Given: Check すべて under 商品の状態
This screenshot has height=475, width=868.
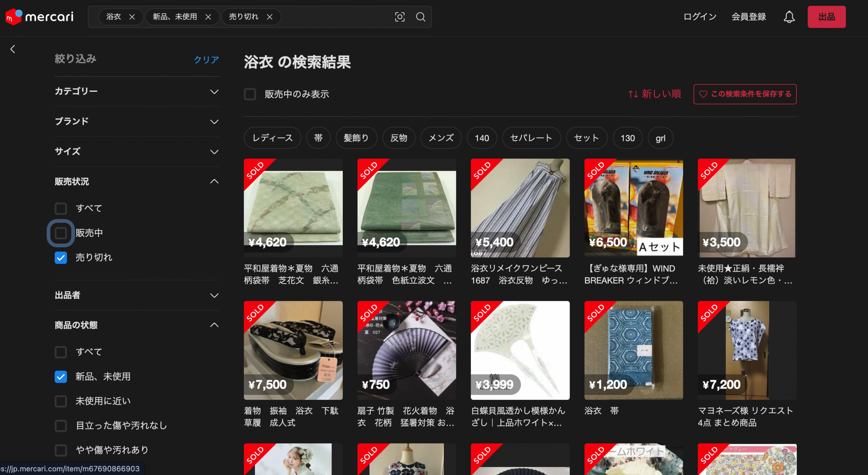Looking at the screenshot, I should pyautogui.click(x=61, y=352).
